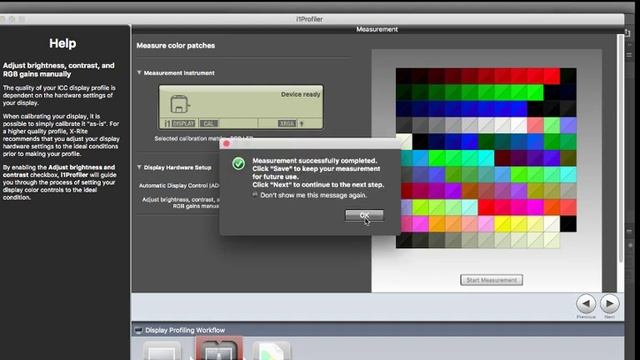Click the "Device ready" status text
Image resolution: width=640 pixels, height=360 pixels.
point(300,94)
